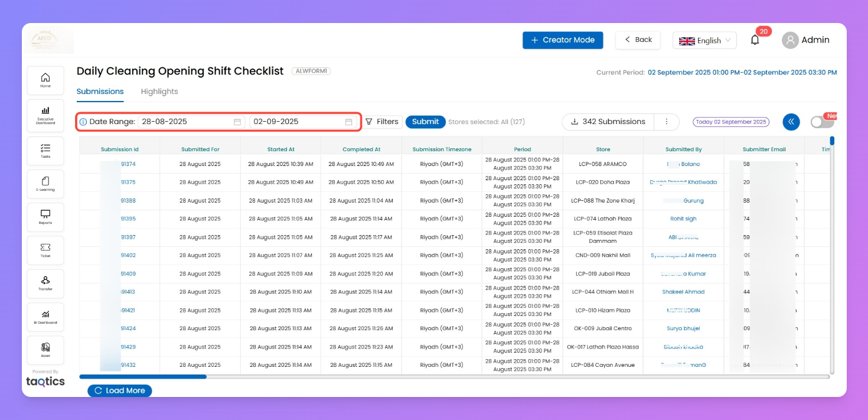The image size is (868, 420).
Task: Open submission 91375 link
Action: tap(128, 183)
